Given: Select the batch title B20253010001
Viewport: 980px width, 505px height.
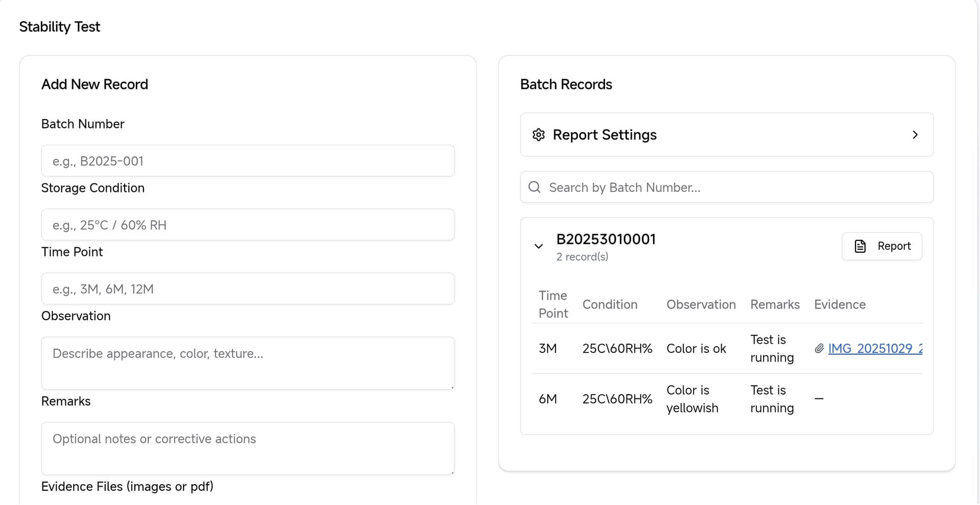Looking at the screenshot, I should tap(606, 239).
